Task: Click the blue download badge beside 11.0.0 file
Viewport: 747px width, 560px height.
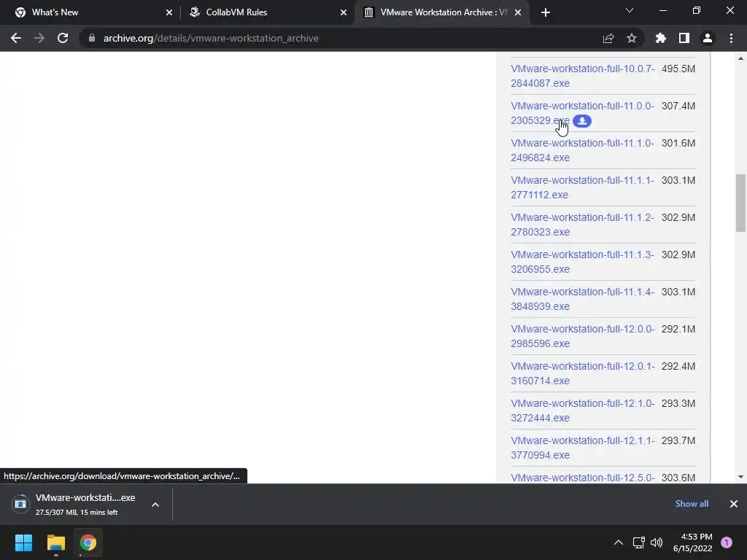Action: (x=582, y=121)
